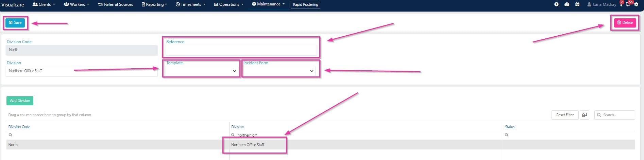Open the Clients menu

click(x=44, y=4)
